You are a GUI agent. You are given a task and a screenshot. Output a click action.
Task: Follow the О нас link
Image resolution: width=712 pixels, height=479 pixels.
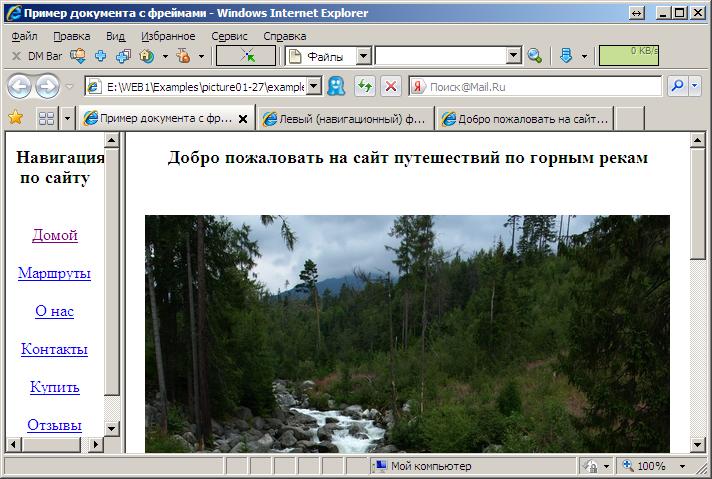point(54,311)
